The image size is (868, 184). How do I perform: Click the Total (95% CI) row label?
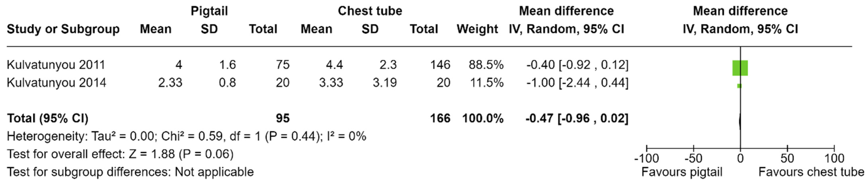48,118
